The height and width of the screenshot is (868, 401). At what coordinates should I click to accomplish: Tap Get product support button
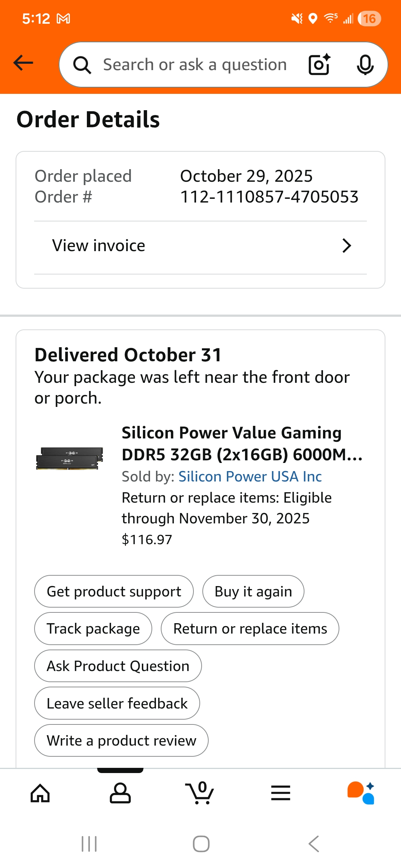[114, 591]
